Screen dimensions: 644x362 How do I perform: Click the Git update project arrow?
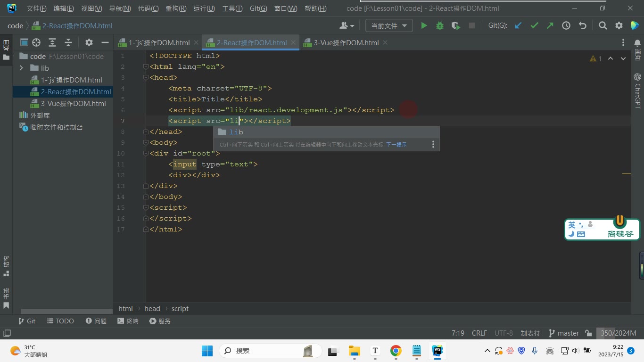tap(518, 26)
